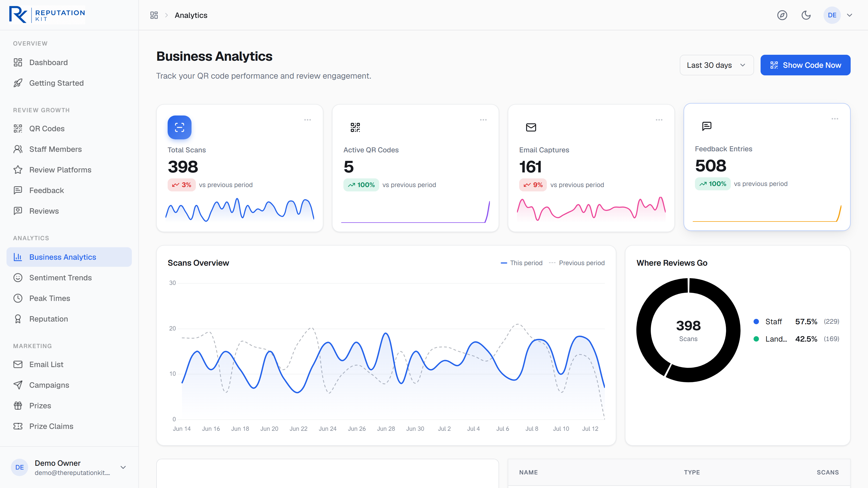The height and width of the screenshot is (488, 868).
Task: Open Review Platforms page
Action: click(x=69, y=169)
